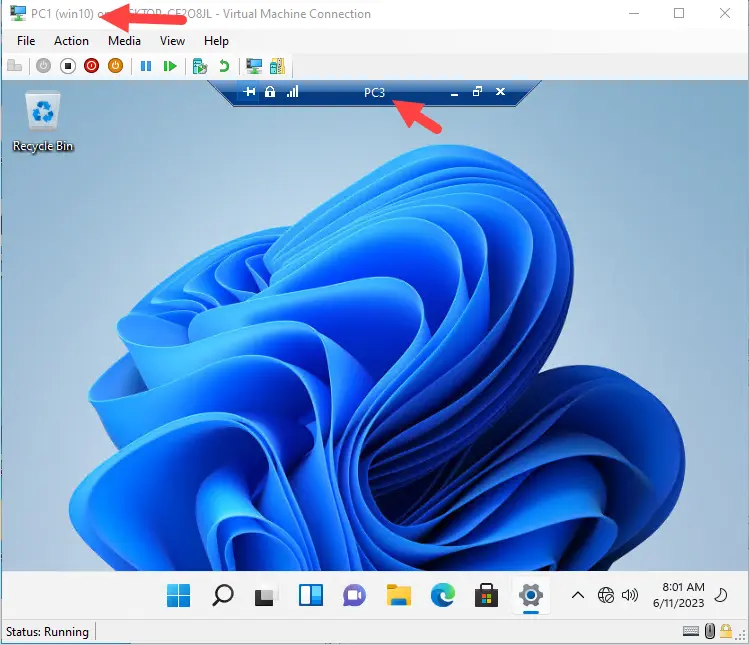Click network globe tray icon
Image resolution: width=750 pixels, height=645 pixels.
[x=606, y=596]
